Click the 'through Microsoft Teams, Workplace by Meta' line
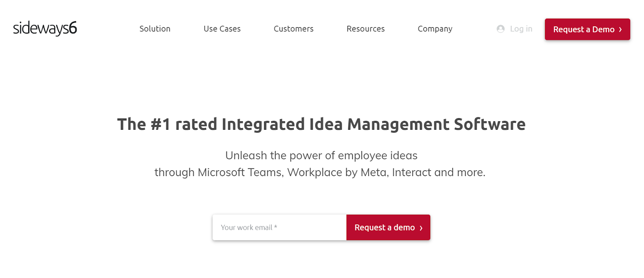This screenshot has width=644, height=278. tap(320, 172)
